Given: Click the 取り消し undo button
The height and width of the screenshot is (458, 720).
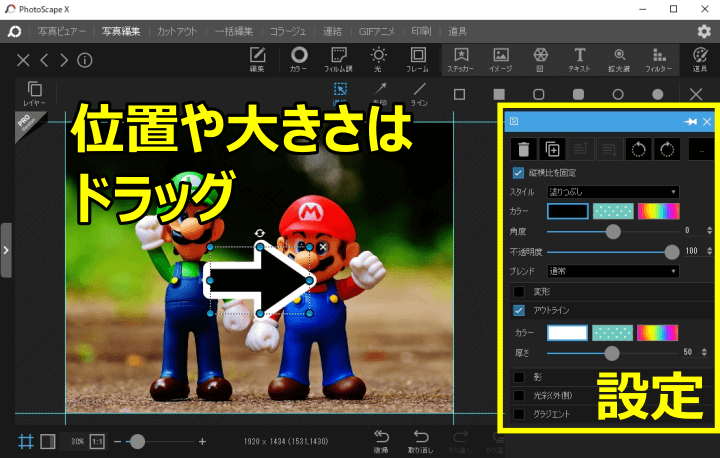Looking at the screenshot, I should point(420,441).
